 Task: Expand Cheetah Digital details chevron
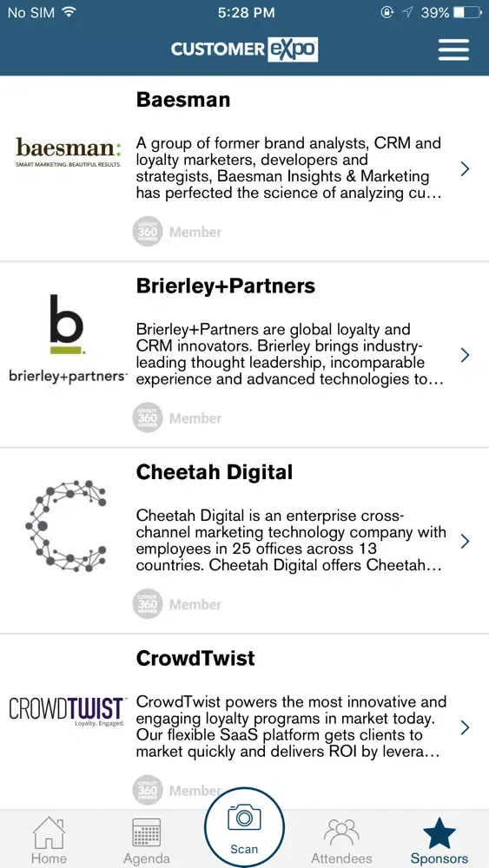[465, 541]
